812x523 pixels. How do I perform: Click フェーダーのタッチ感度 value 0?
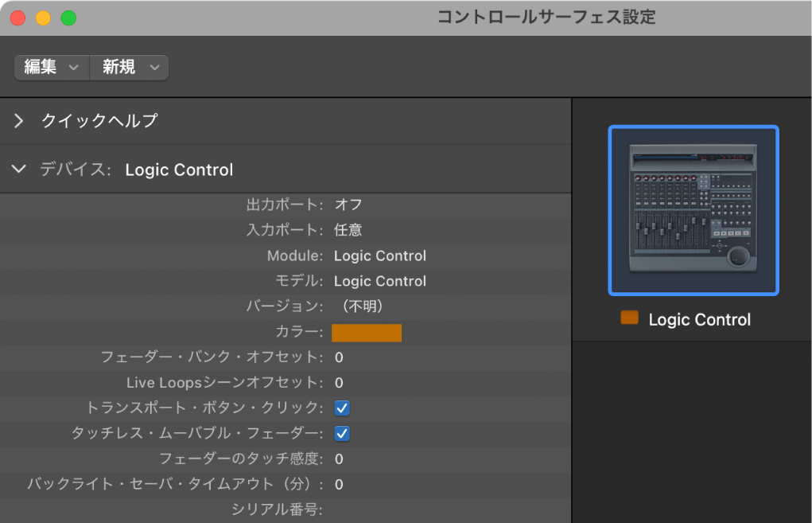339,459
